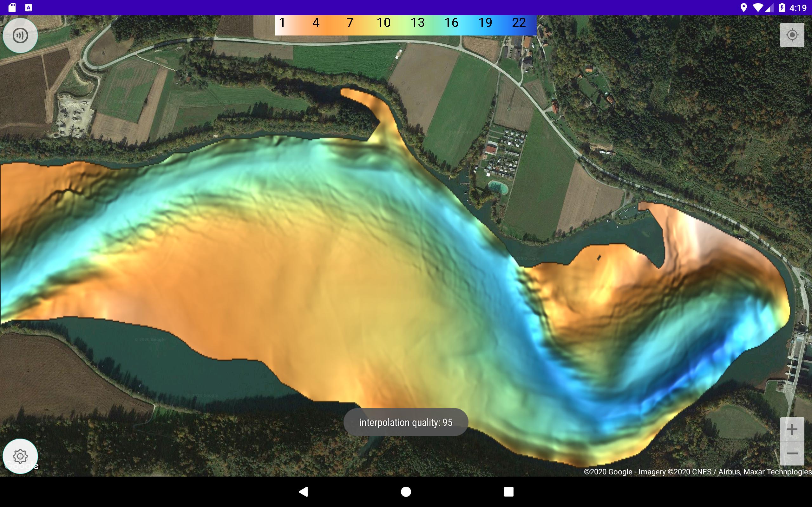Screen dimensions: 812x507
Task: Tap the SD card status icon
Action: point(12,7)
